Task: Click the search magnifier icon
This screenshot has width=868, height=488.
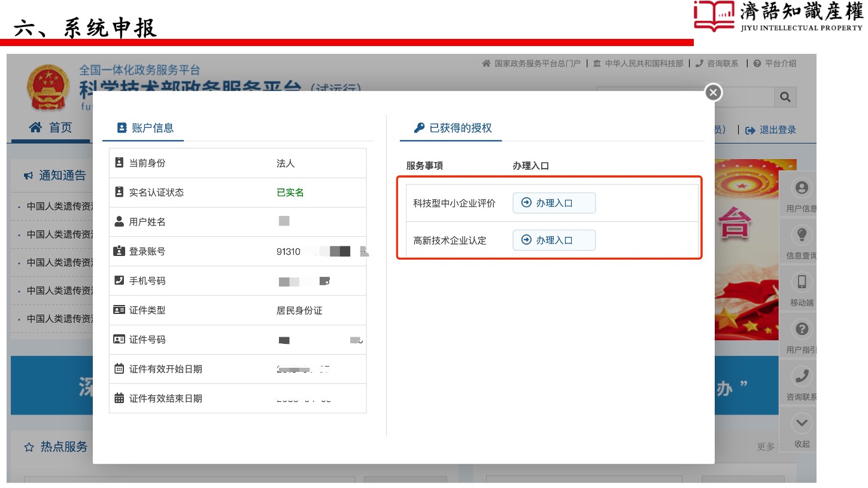Action: (x=785, y=97)
